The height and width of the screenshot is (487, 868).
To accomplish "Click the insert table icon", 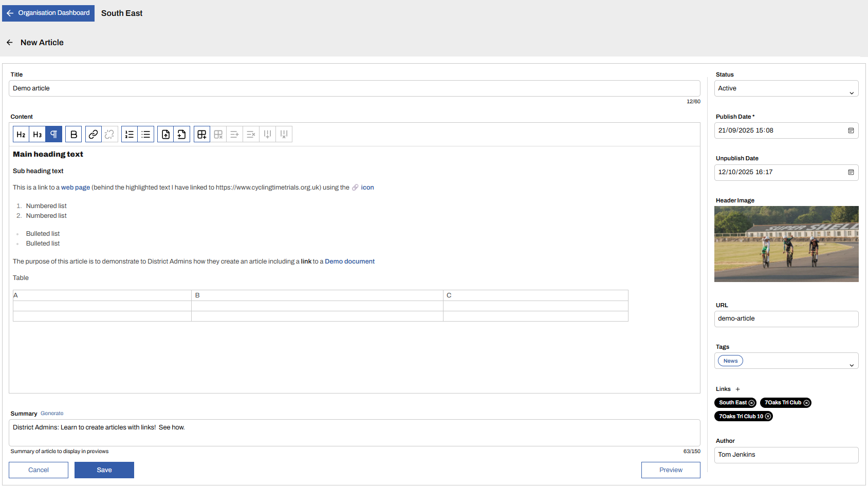I will point(202,135).
